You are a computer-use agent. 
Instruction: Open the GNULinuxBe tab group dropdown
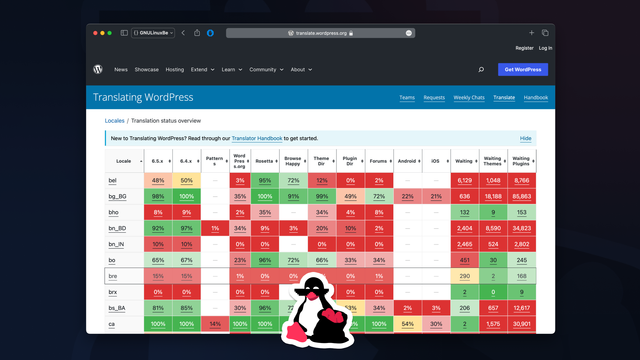coord(153,33)
